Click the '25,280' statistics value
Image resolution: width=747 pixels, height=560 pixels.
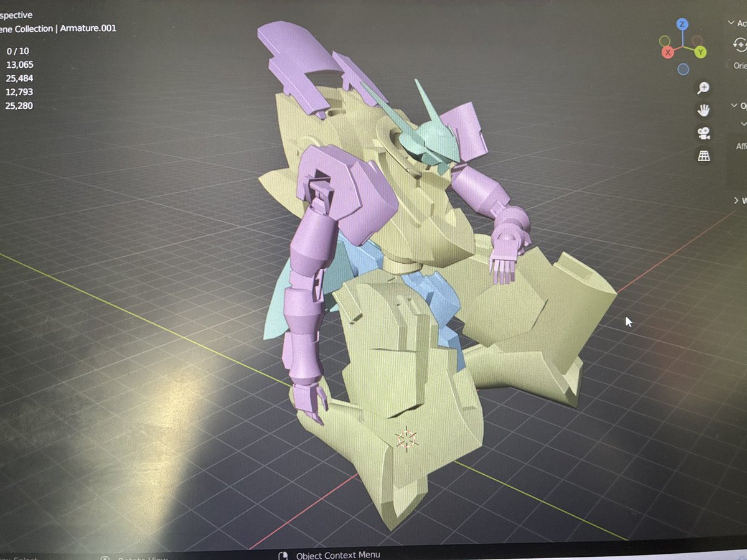[19, 106]
